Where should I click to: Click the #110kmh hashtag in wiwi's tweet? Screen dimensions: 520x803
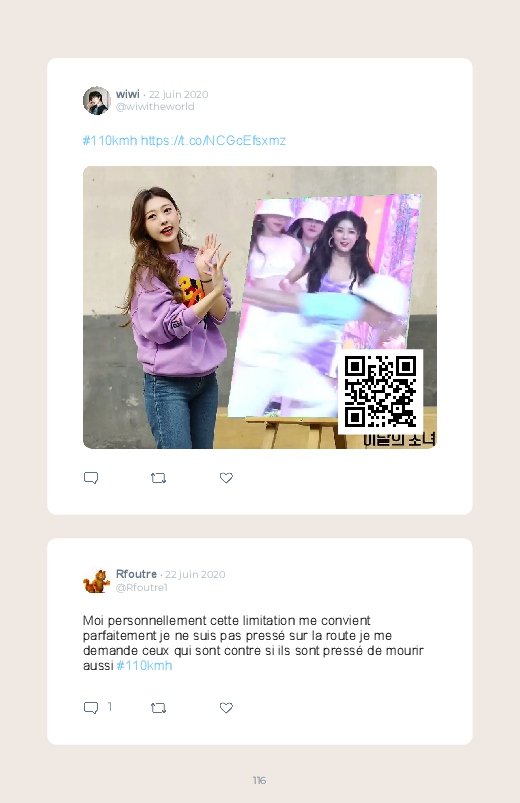(x=110, y=140)
